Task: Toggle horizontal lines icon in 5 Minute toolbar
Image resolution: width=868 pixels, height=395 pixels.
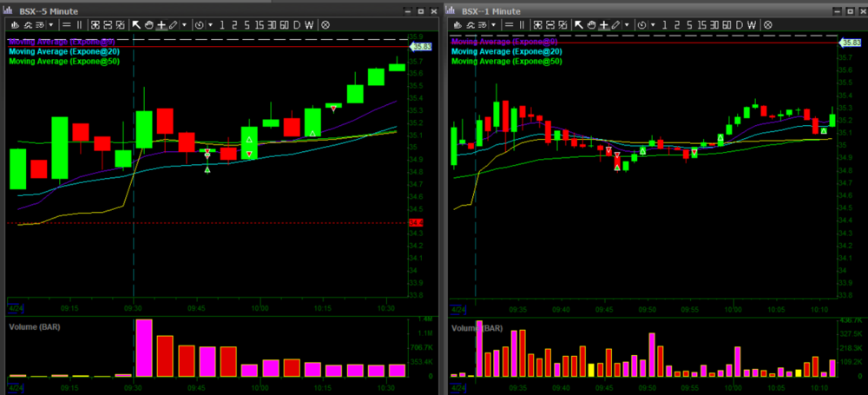Action: 65,25
